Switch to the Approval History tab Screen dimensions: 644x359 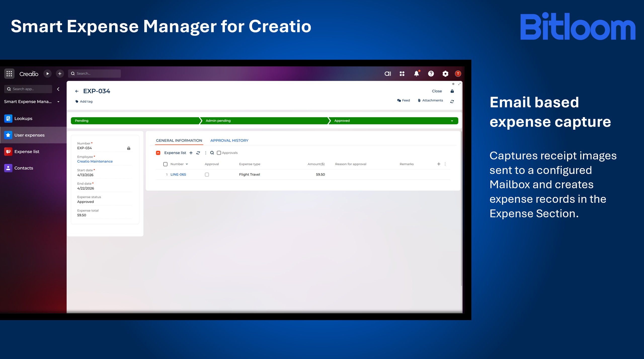229,141
